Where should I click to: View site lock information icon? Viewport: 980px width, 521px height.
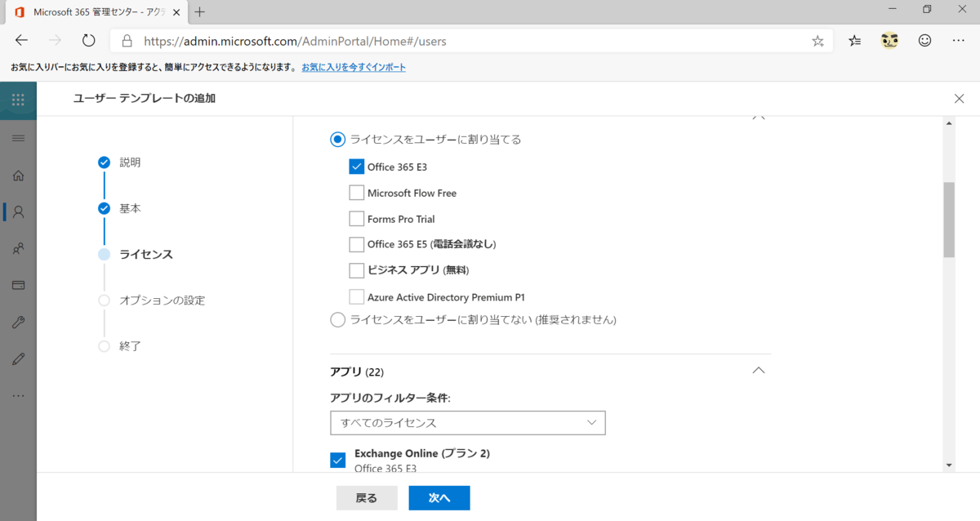point(127,41)
